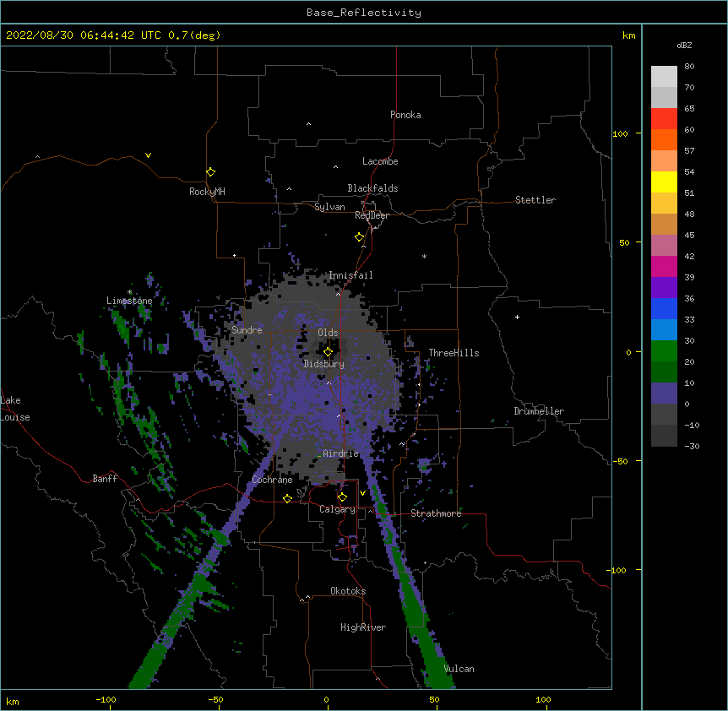Click the Innisfail town label
728x711 pixels.
(350, 275)
